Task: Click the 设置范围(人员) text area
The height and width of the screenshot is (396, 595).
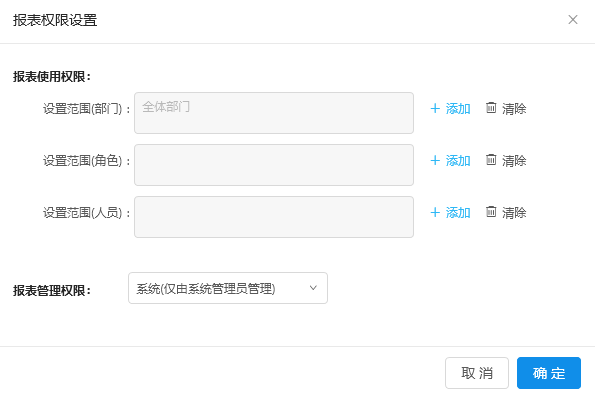Action: pyautogui.click(x=274, y=217)
